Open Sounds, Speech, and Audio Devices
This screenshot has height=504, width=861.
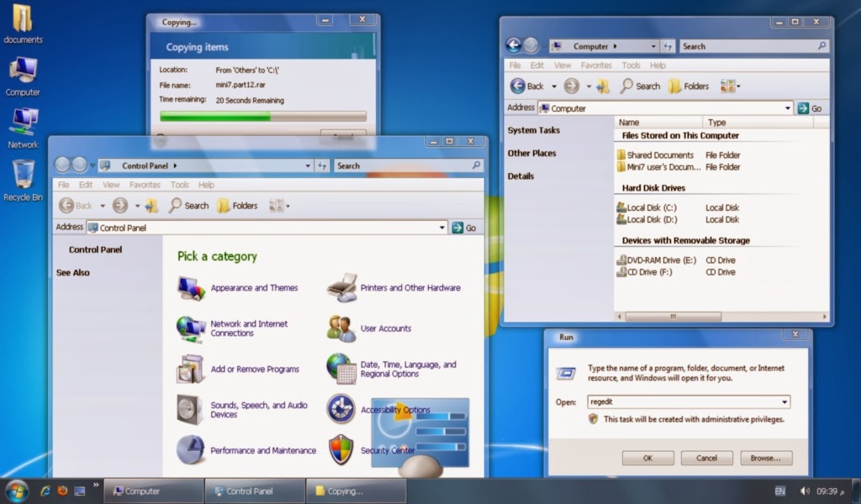click(x=242, y=410)
